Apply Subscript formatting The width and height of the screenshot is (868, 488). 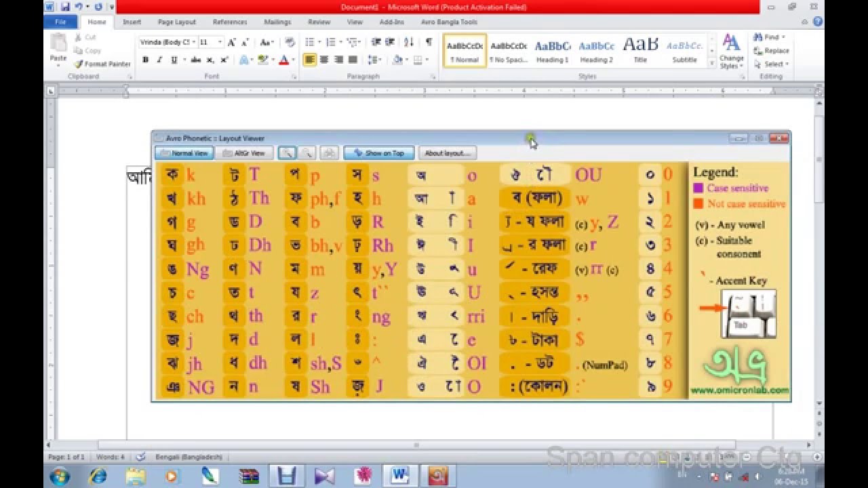(211, 60)
